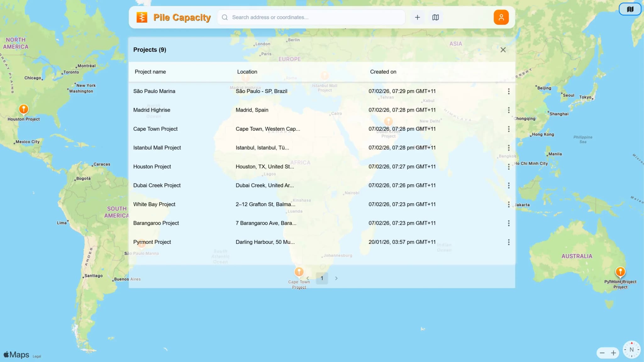This screenshot has width=644, height=362.
Task: Click location 'São Paulo - SP, Brazil'
Action: pos(261,91)
